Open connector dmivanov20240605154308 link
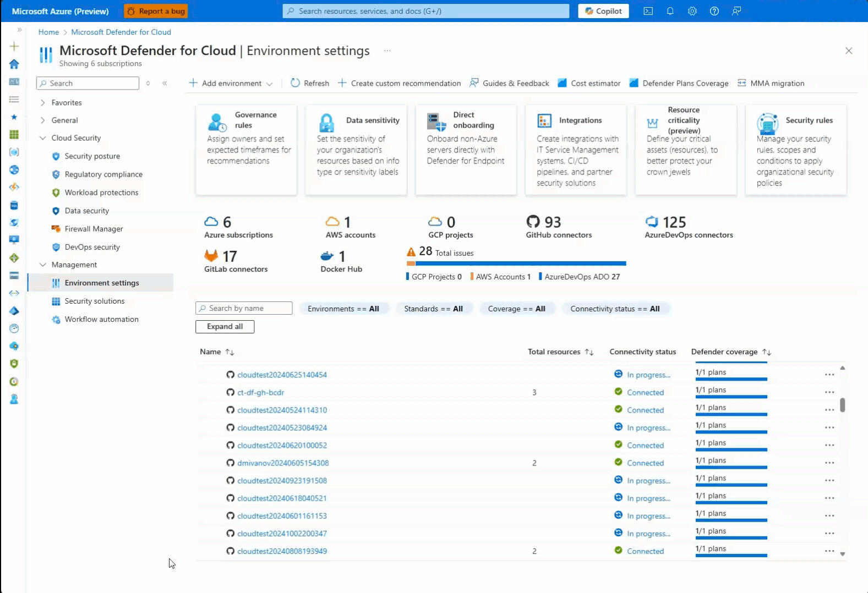Image resolution: width=868 pixels, height=593 pixels. (283, 463)
